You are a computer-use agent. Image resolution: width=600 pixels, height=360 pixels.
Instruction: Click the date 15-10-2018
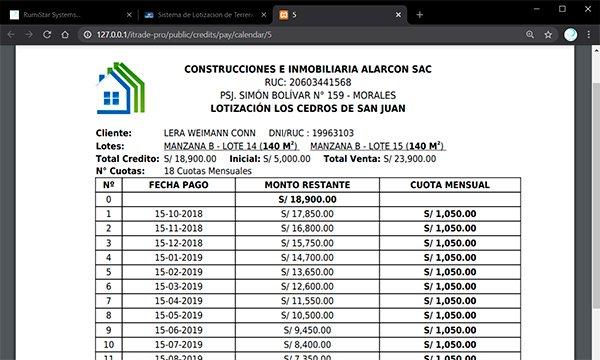point(179,214)
